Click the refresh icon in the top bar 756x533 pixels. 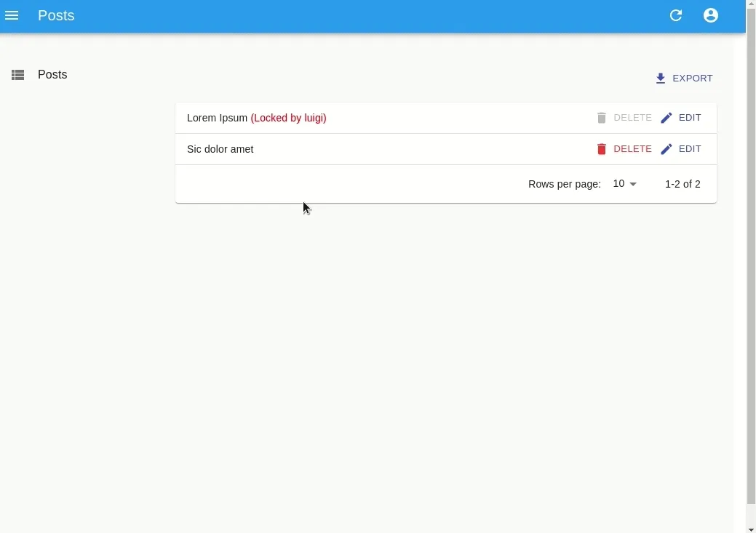click(x=676, y=15)
